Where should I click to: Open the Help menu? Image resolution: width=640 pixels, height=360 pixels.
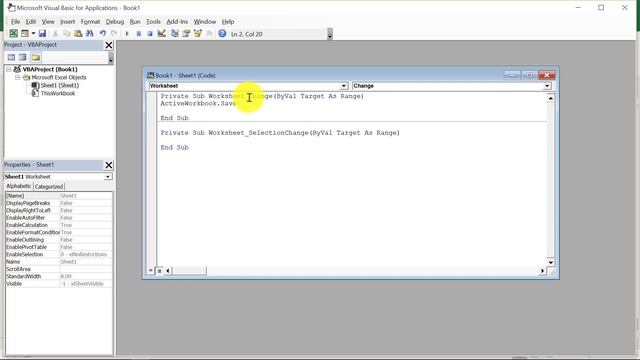228,22
